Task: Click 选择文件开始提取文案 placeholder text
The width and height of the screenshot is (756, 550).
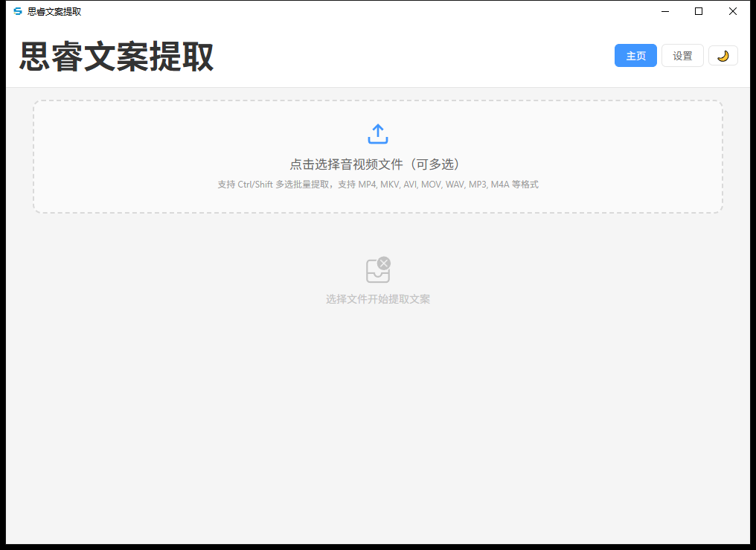Action: click(377, 299)
